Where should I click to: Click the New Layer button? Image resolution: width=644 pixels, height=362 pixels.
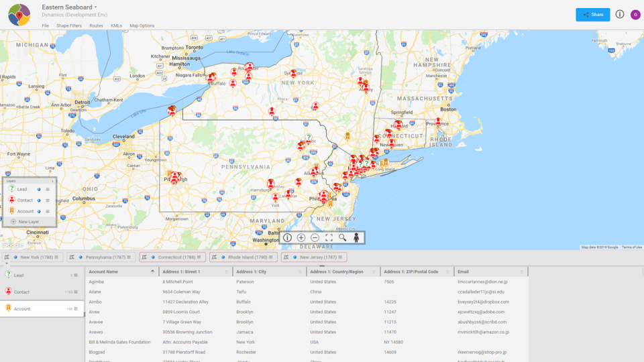coord(30,222)
